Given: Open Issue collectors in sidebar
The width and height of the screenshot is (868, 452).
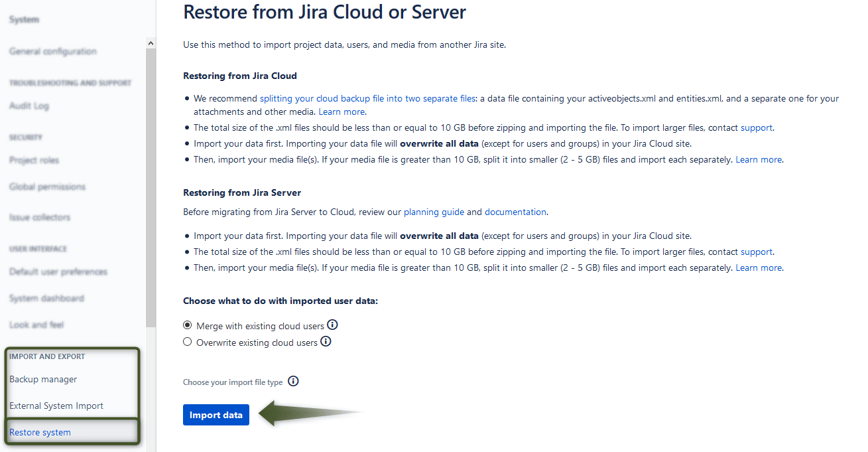Looking at the screenshot, I should (x=40, y=217).
